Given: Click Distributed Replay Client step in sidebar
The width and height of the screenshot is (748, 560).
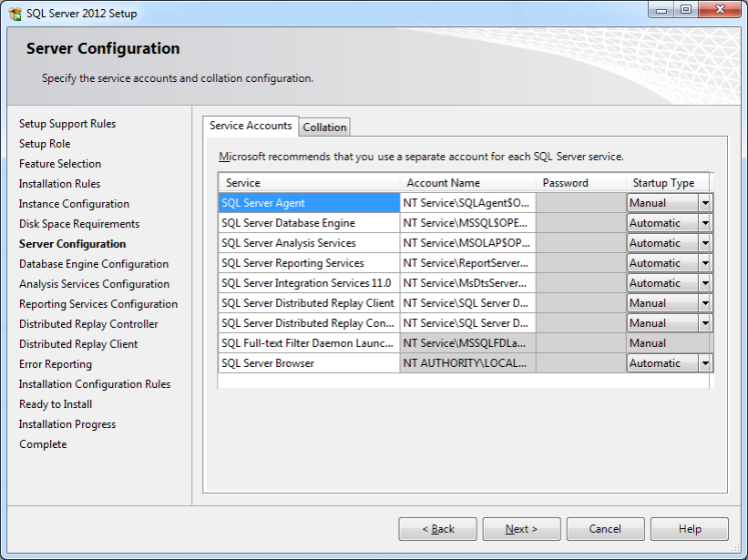Looking at the screenshot, I should [x=78, y=344].
